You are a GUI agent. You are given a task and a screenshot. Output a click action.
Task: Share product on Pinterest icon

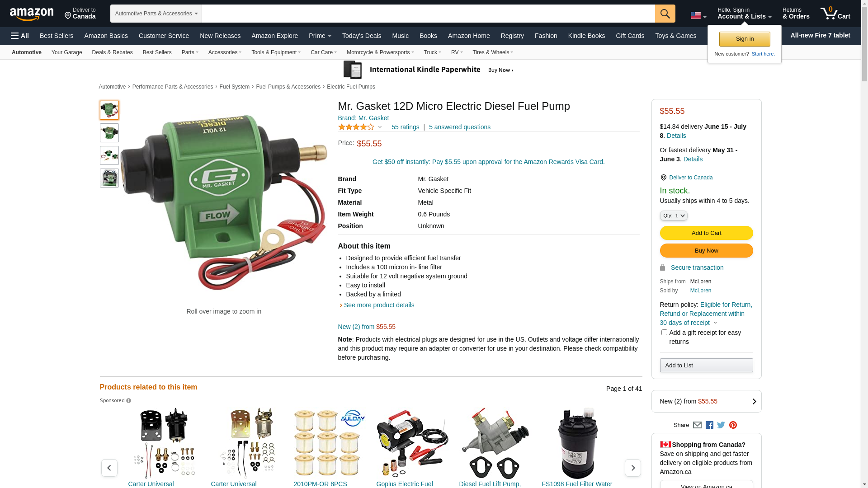(x=733, y=425)
